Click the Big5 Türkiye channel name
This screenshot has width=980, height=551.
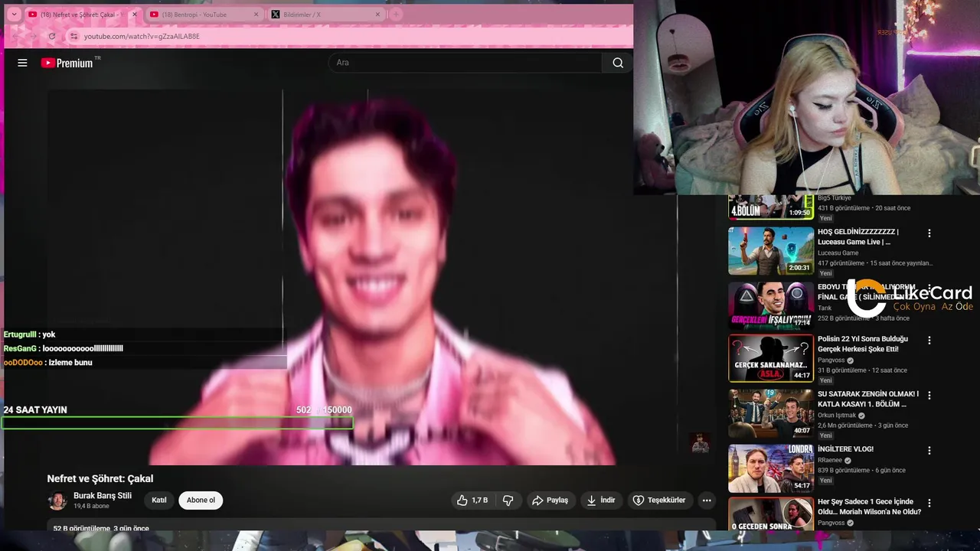click(x=835, y=198)
